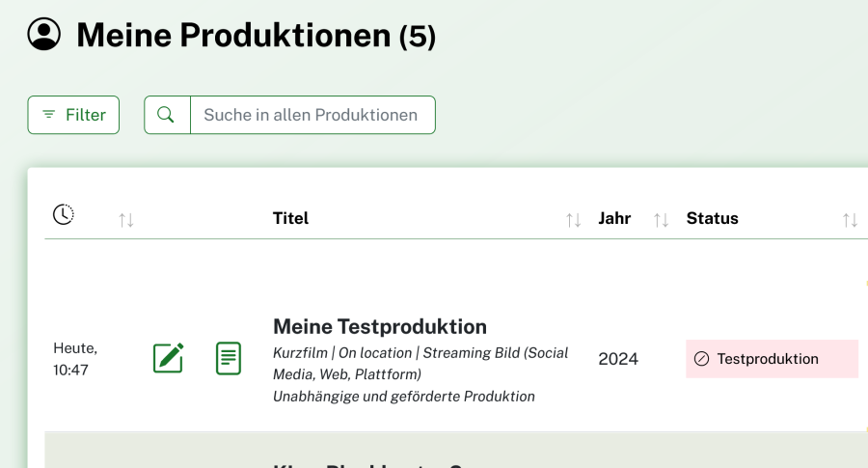Click the Titel column header
The height and width of the screenshot is (468, 868).
coord(290,218)
